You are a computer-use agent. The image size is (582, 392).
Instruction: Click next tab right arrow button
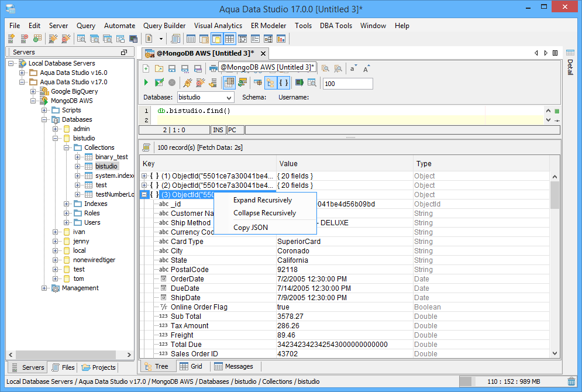(546, 53)
